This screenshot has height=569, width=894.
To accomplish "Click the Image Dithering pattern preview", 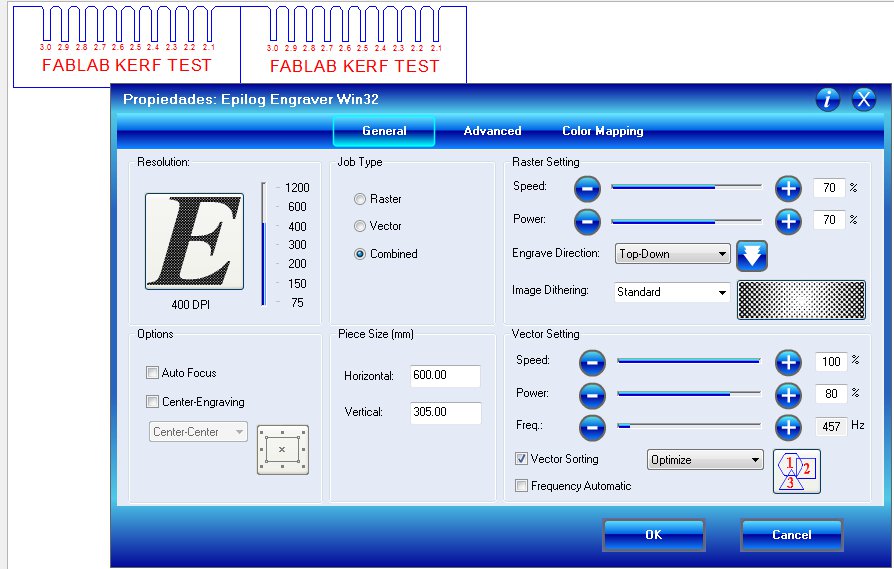I will pyautogui.click(x=801, y=299).
